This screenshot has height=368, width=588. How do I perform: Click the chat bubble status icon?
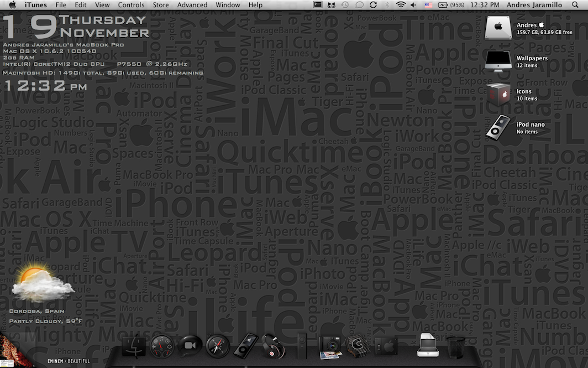coord(359,5)
